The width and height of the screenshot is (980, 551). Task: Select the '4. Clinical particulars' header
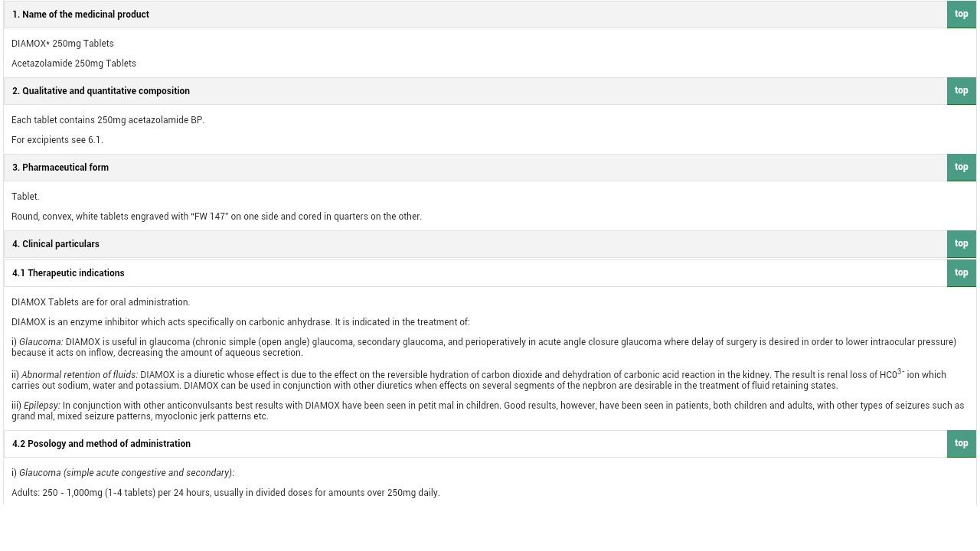[x=55, y=244]
